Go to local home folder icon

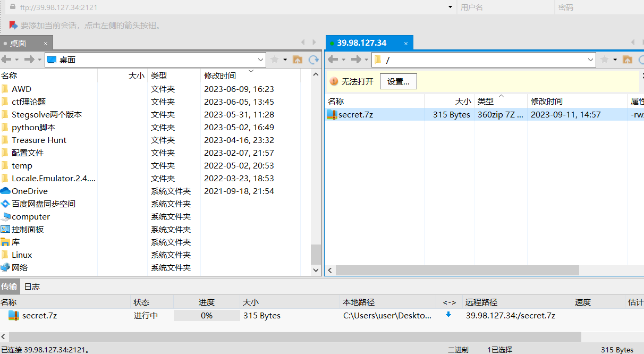(298, 60)
